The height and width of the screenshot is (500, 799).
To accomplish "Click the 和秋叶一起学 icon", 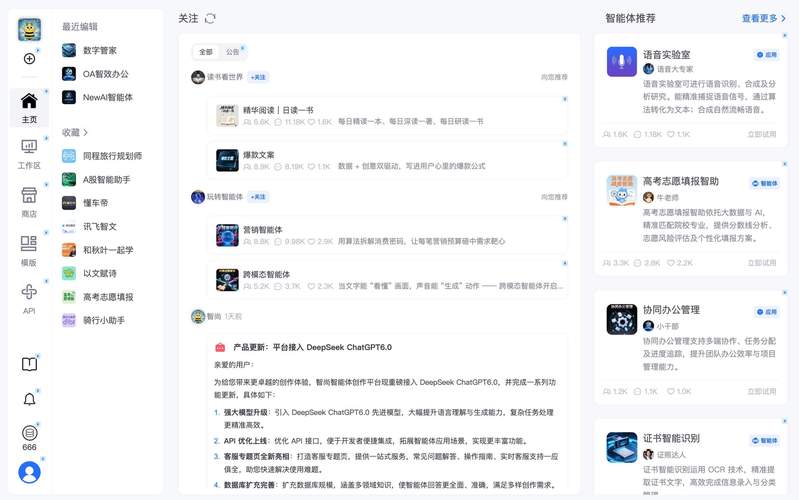I will click(x=69, y=250).
